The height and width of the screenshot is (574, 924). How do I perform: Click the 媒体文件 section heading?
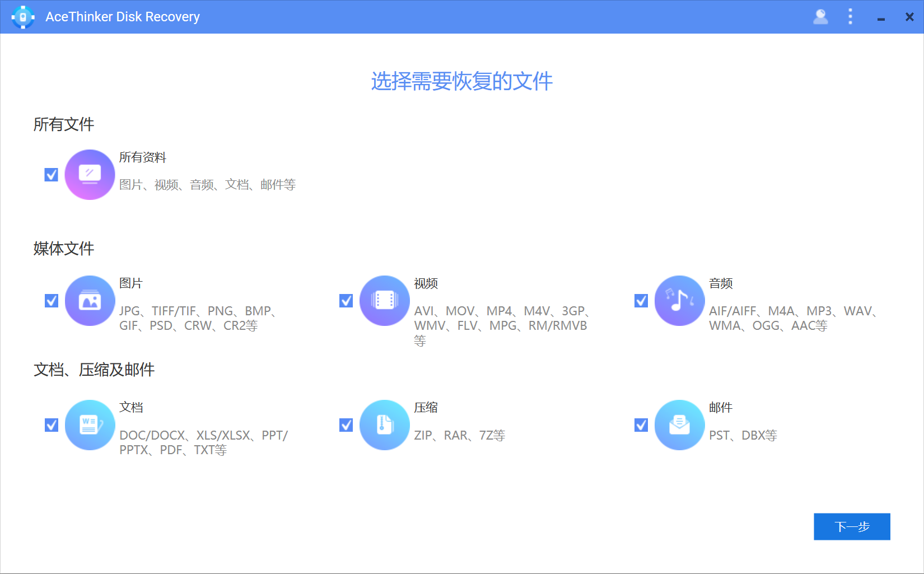(64, 249)
